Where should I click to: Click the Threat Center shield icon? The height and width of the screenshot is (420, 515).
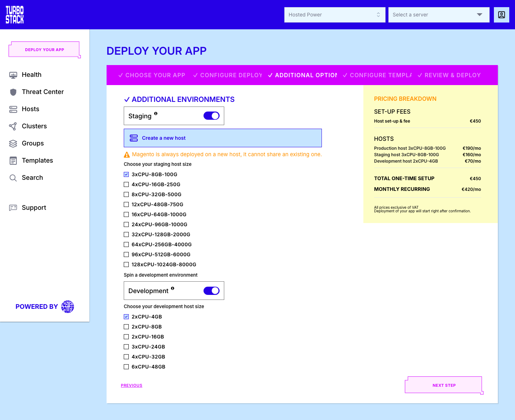point(13,92)
